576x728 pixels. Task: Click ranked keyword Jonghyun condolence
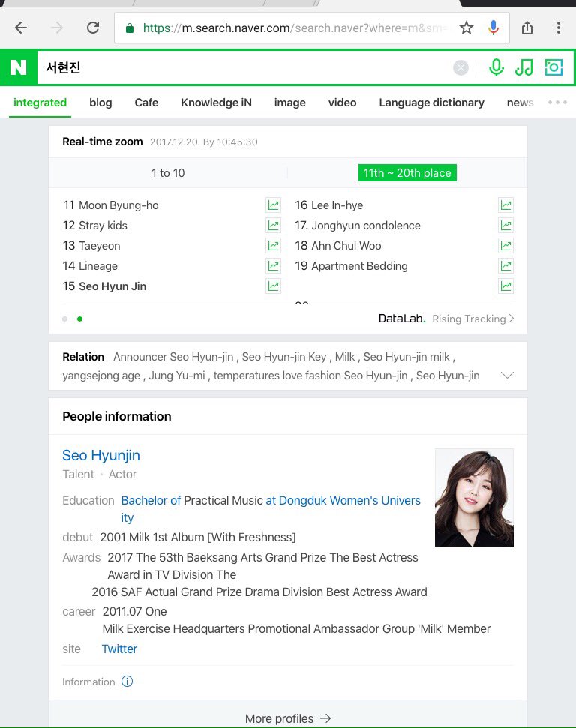coord(366,226)
